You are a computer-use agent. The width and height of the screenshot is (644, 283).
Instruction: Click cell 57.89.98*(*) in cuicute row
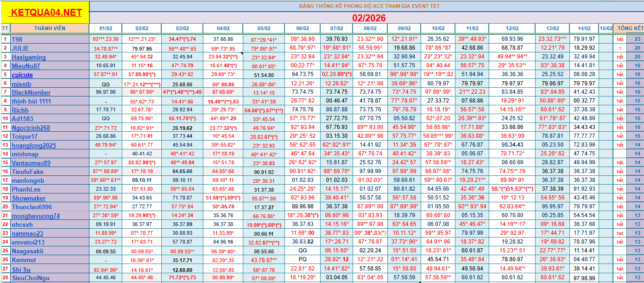142,75
